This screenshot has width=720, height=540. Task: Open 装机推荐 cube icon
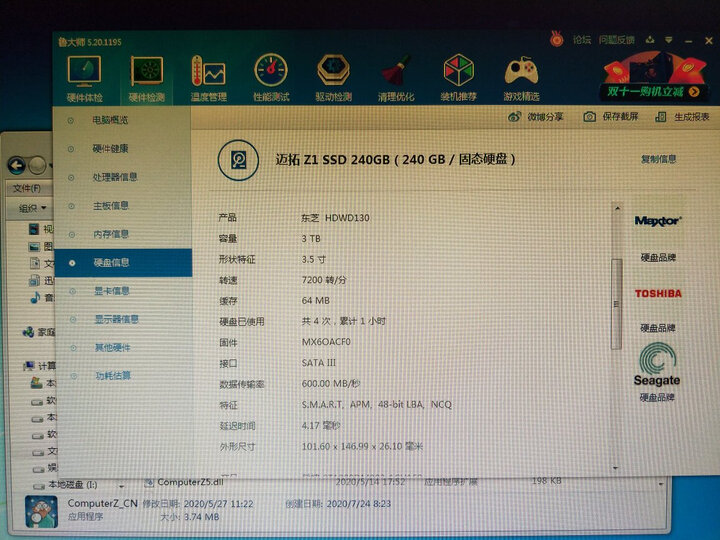(x=458, y=77)
